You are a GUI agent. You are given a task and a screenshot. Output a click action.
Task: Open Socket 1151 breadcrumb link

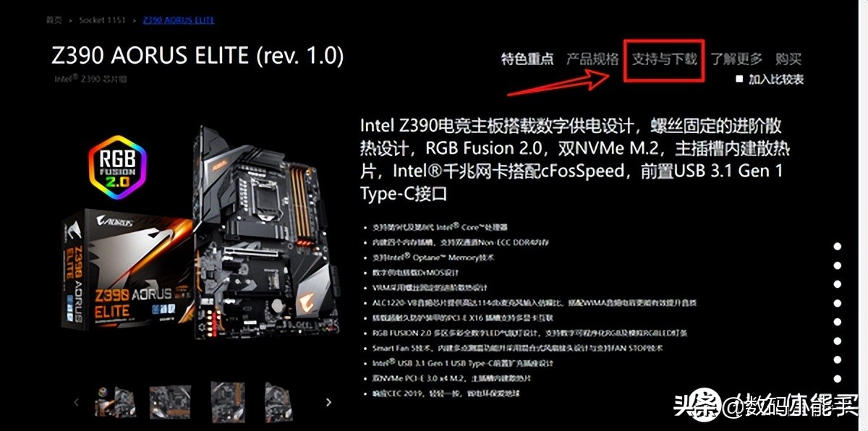coord(102,20)
